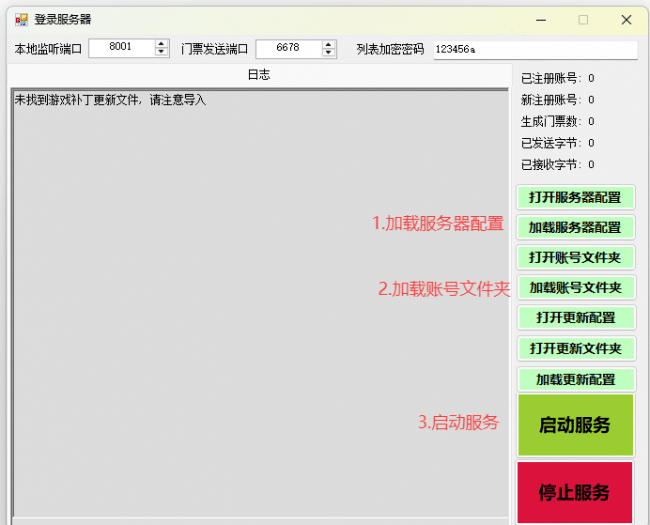Stop the service with red 停止服务 button

point(575,492)
